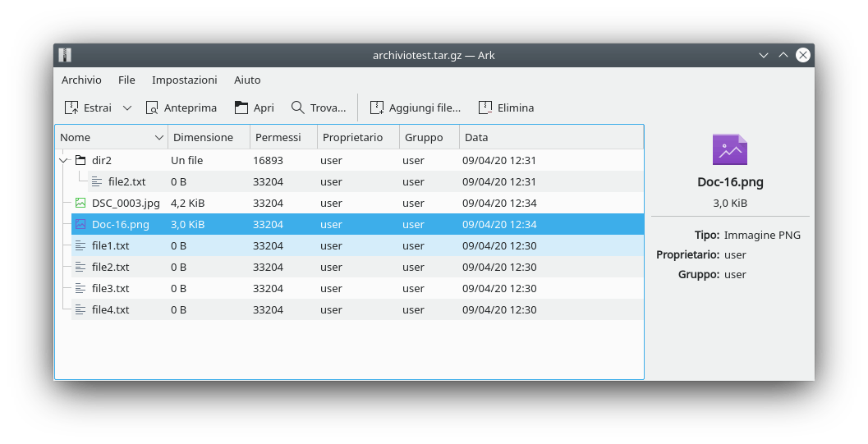The image size is (868, 444).
Task: Click the large Doc-16.png preview thumbnail
Action: [x=729, y=149]
